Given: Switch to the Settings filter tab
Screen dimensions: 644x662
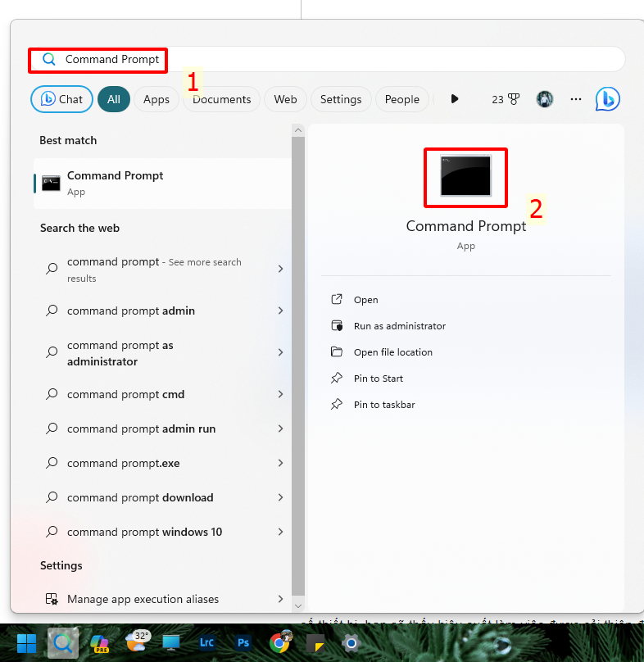Looking at the screenshot, I should point(341,99).
